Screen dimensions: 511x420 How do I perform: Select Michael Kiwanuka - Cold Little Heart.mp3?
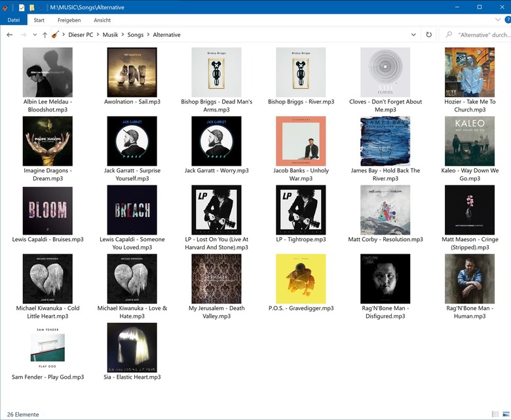pyautogui.click(x=48, y=279)
